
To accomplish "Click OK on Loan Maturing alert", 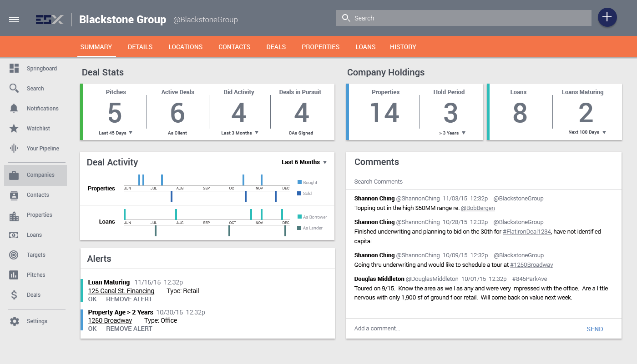I will click(x=92, y=299).
